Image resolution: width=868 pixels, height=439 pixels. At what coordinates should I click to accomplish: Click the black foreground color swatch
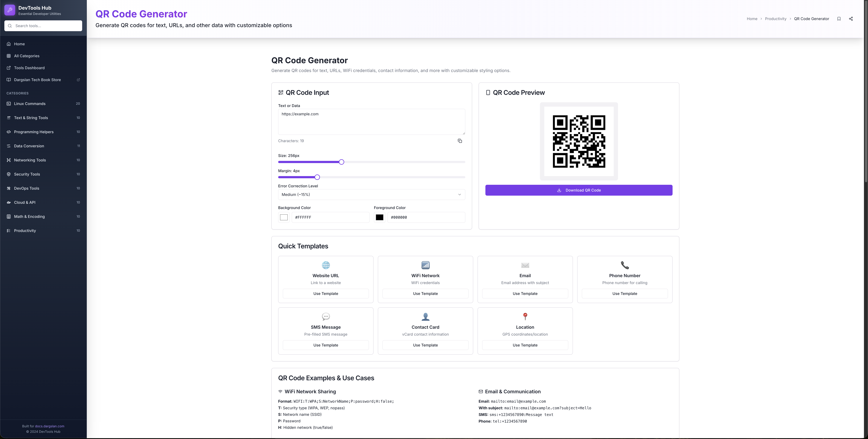[379, 217]
